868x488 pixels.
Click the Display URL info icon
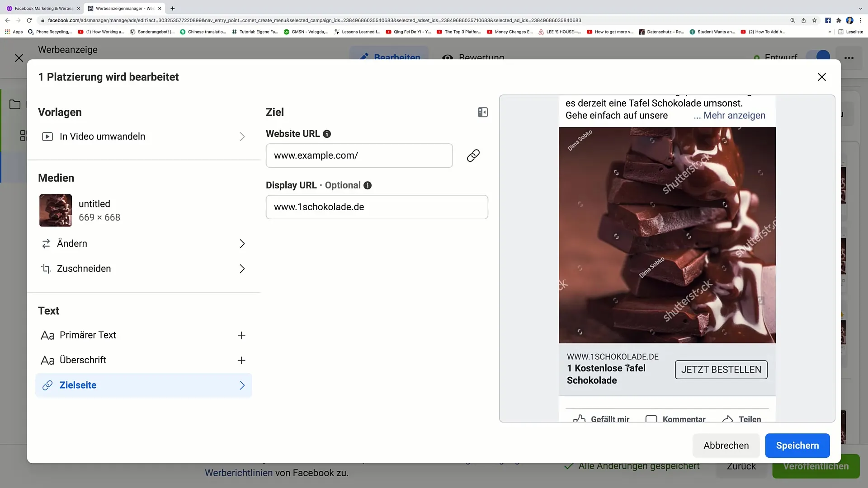coord(368,185)
